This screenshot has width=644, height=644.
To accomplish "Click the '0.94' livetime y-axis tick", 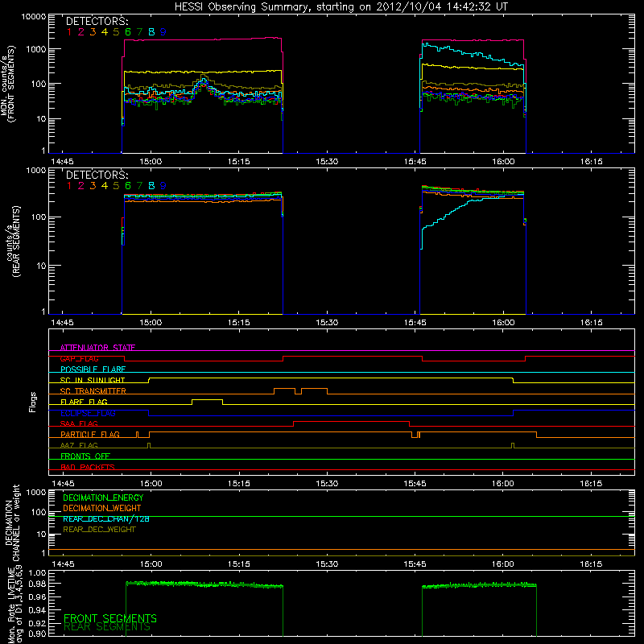I will click(x=37, y=609).
